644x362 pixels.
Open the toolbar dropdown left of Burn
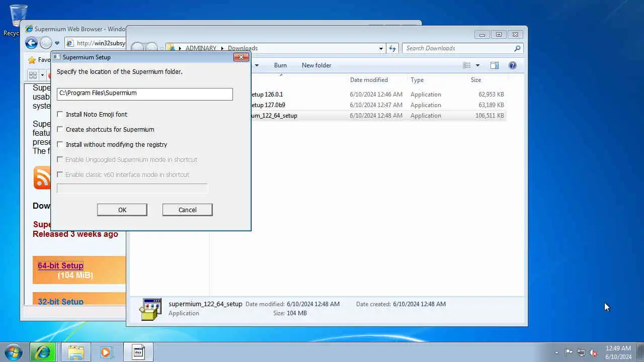pyautogui.click(x=257, y=65)
